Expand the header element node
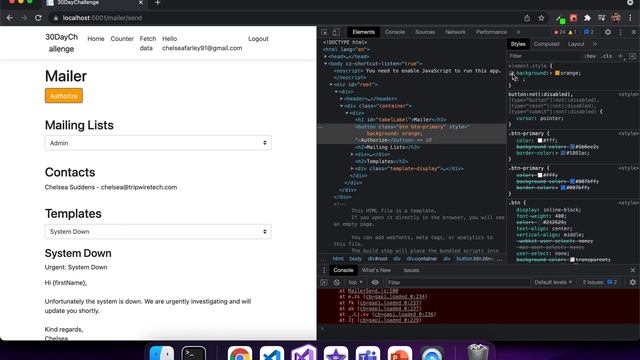This screenshot has width=640, height=360. [x=342, y=99]
